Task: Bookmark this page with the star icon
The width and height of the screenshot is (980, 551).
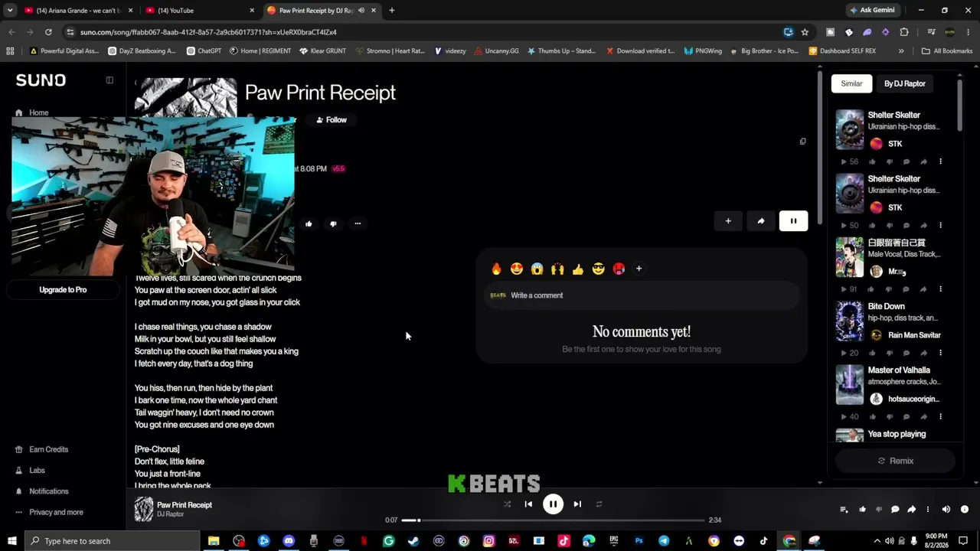Action: point(805,32)
